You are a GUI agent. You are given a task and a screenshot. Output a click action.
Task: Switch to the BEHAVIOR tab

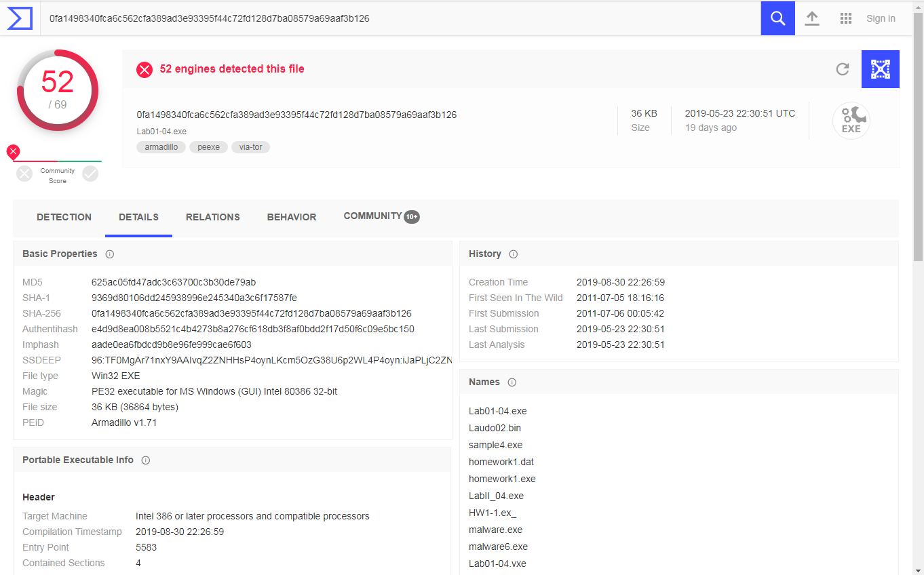point(292,217)
